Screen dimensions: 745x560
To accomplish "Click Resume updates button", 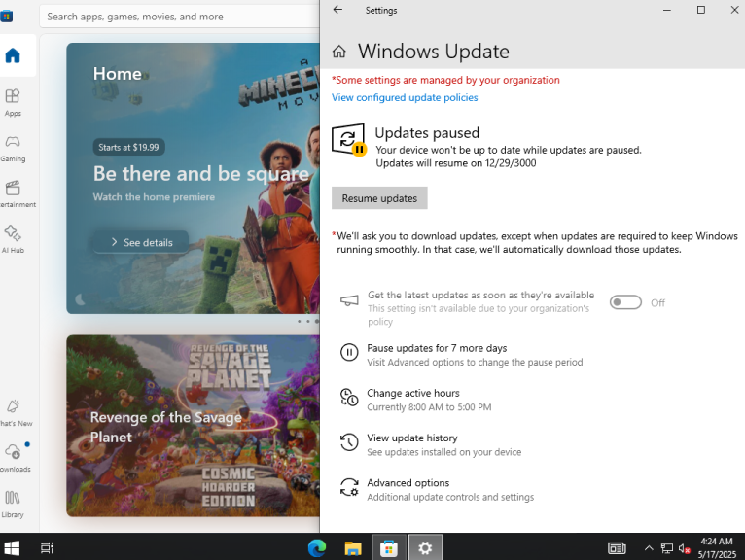I will pos(379,198).
